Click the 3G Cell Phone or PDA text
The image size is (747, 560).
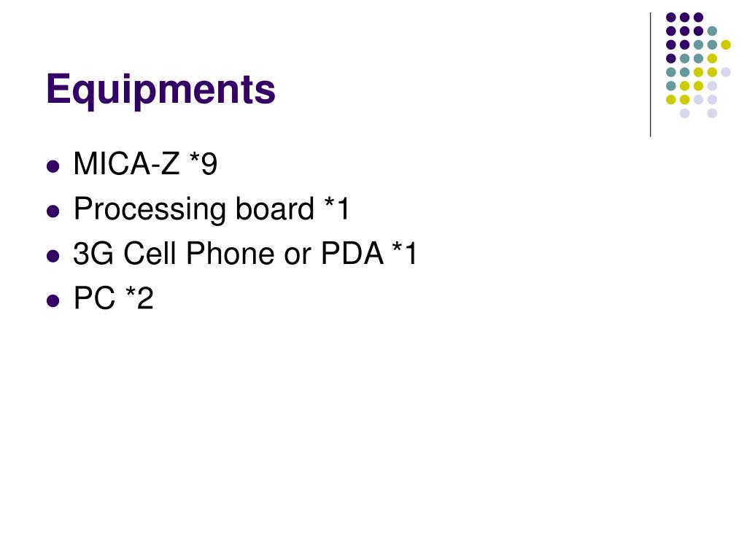pyautogui.click(x=228, y=253)
